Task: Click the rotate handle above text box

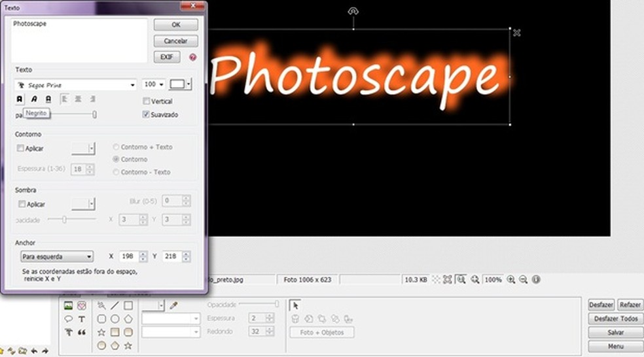Action: point(353,11)
